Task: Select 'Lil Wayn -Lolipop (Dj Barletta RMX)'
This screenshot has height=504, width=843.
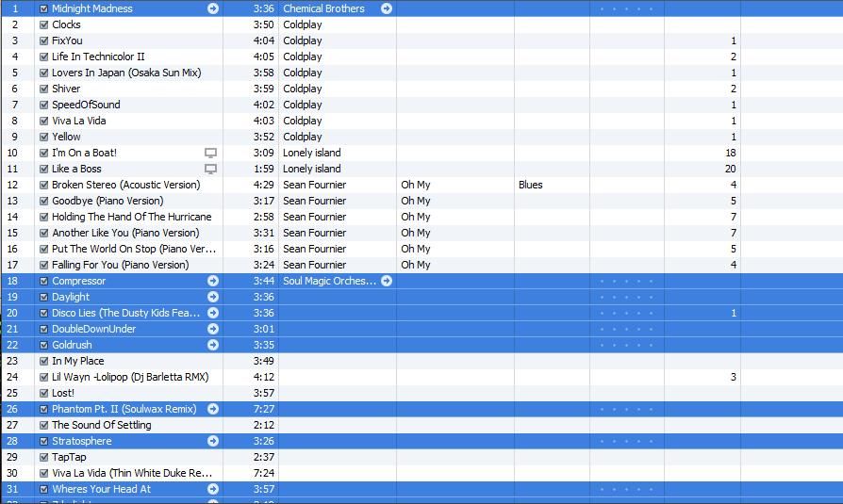Action: tap(130, 377)
